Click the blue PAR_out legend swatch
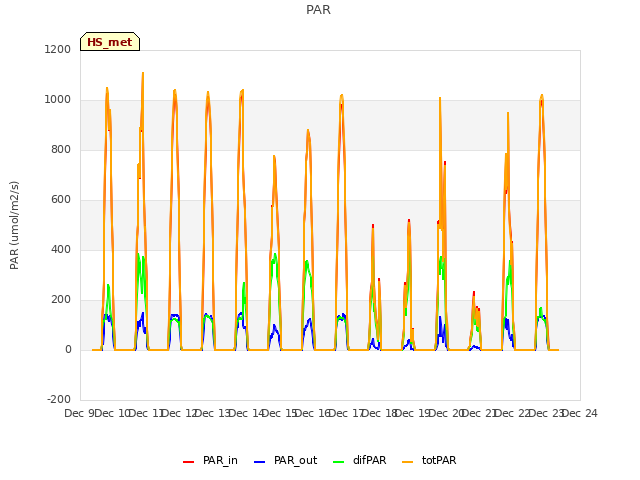 pyautogui.click(x=260, y=462)
